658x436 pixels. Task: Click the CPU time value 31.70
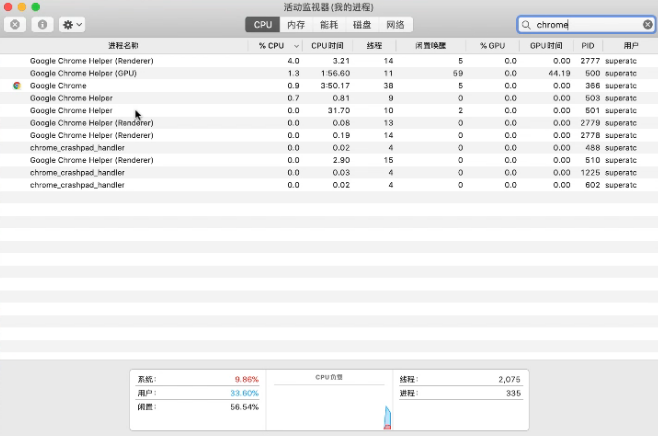coord(339,110)
